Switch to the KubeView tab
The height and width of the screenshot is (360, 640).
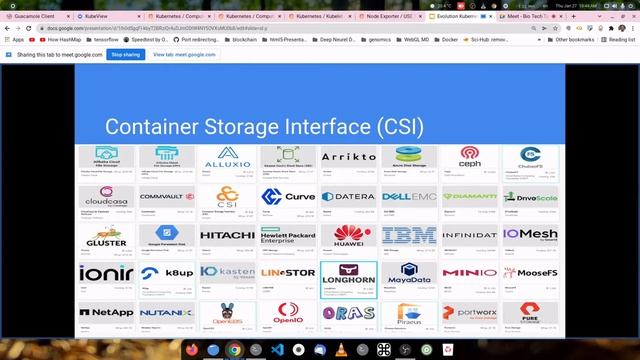[96, 16]
